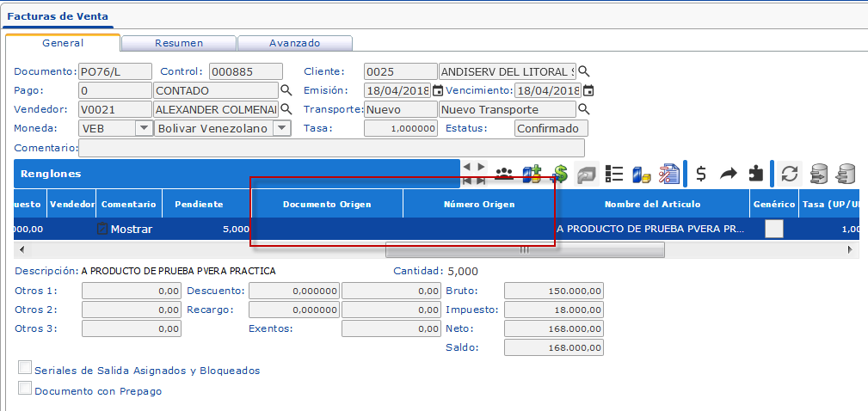Click the Documento Origen column header

[x=326, y=204]
